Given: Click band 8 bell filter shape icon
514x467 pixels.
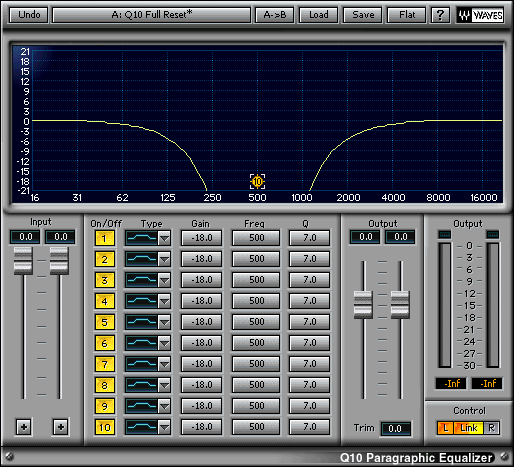Looking at the screenshot, I should click(142, 385).
